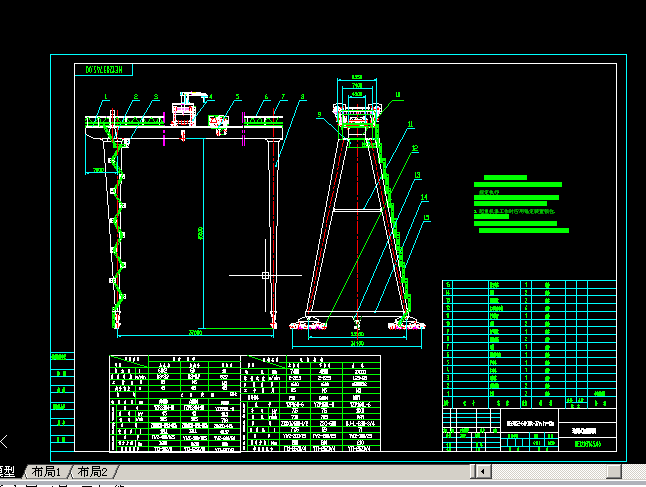The height and width of the screenshot is (487, 646).
Task: Select the green technical notes text block
Action: coord(520,205)
